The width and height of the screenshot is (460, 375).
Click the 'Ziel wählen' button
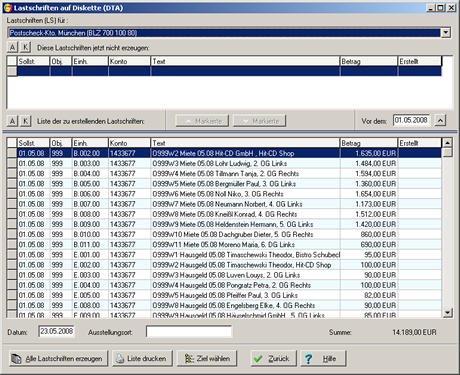(207, 359)
